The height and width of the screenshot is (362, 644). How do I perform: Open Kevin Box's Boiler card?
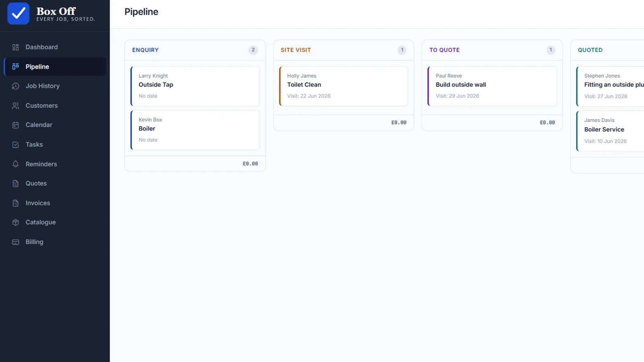[195, 130]
